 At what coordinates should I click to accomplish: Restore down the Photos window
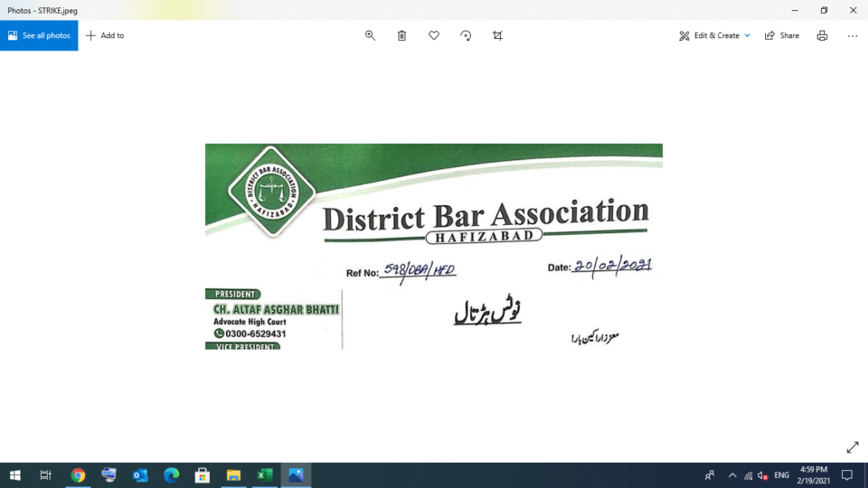[824, 10]
